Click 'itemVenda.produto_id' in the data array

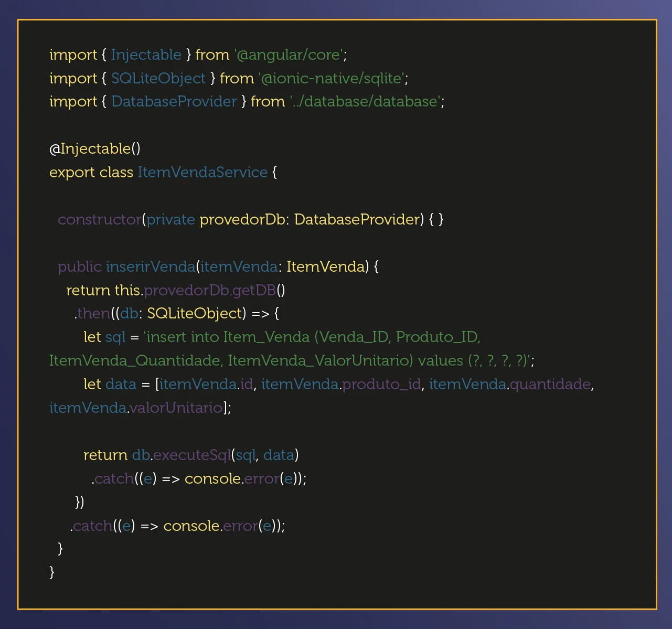pyautogui.click(x=341, y=384)
